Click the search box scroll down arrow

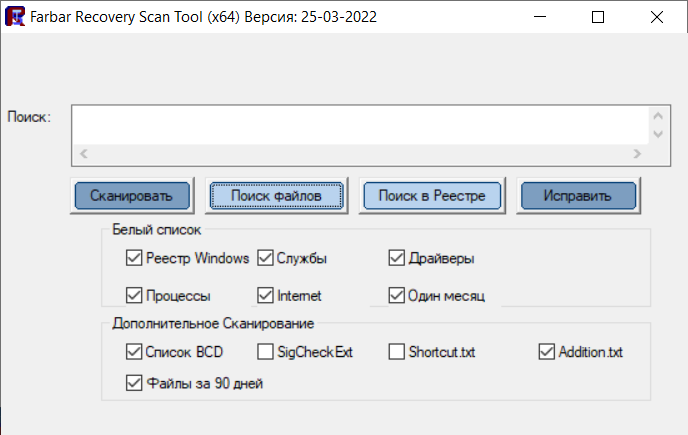(x=658, y=134)
